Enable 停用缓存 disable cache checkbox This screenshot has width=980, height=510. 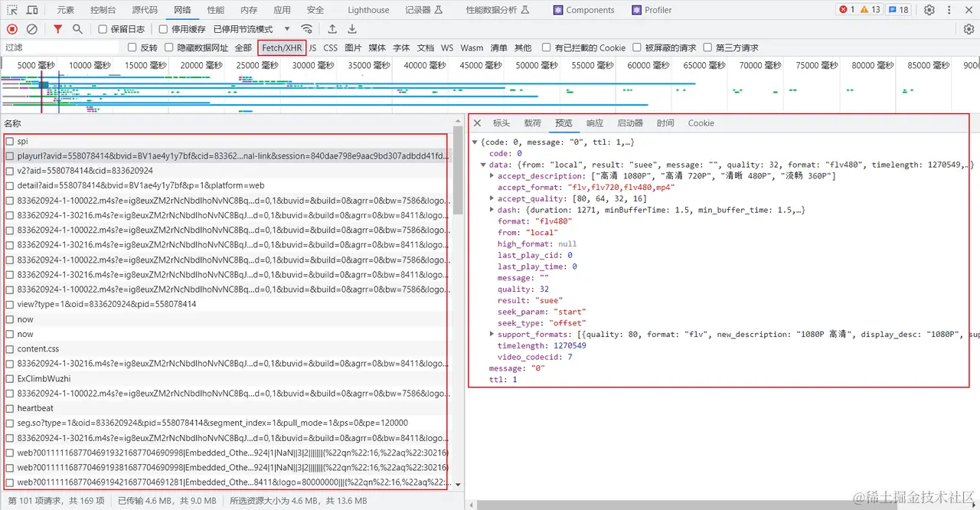point(163,29)
